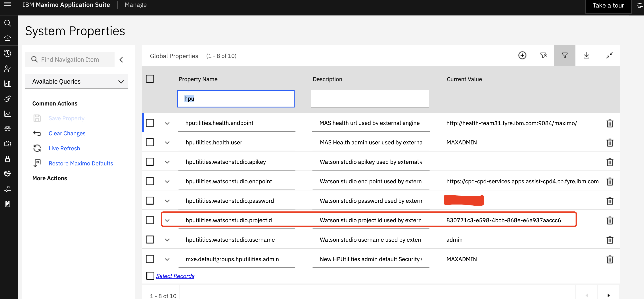Click the Watson studio username value admin
Viewport: 644px width, 299px height.
click(x=454, y=240)
